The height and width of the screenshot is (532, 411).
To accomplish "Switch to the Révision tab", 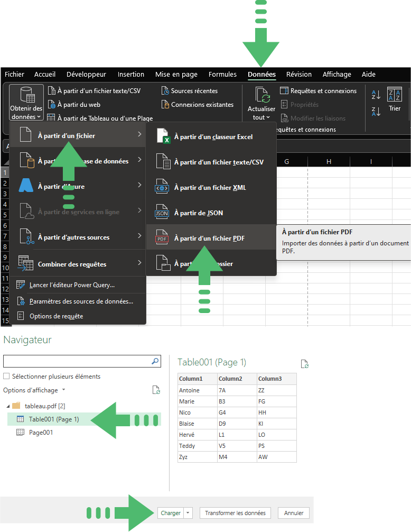I will (x=299, y=75).
